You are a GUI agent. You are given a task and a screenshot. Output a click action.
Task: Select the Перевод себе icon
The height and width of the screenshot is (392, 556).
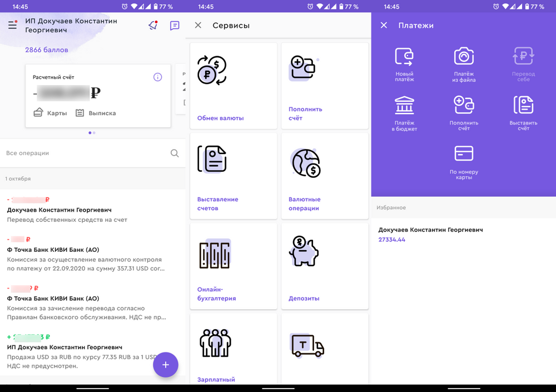[523, 64]
